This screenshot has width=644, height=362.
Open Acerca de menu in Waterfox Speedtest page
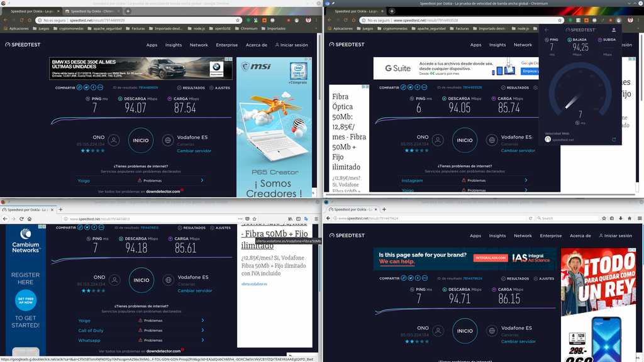pos(580,236)
